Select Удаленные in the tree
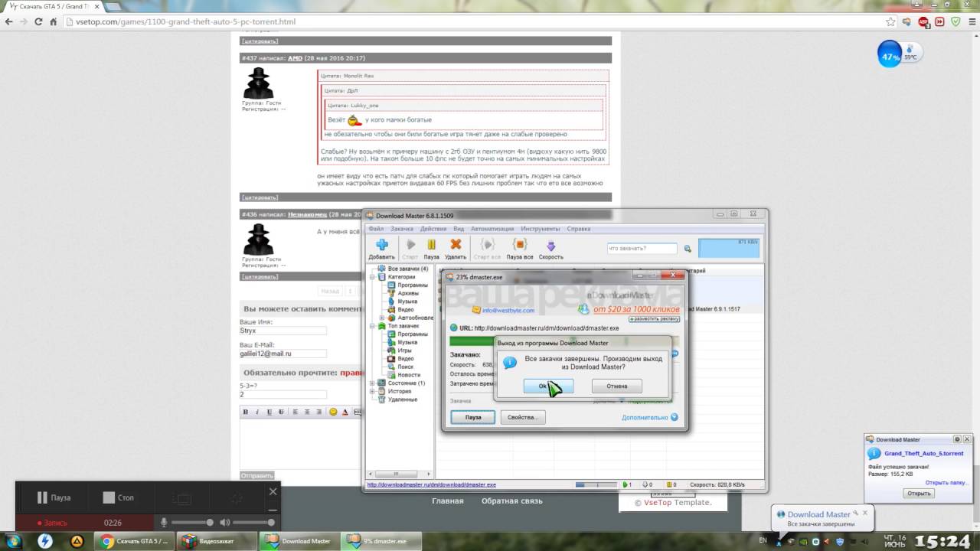 tap(403, 399)
